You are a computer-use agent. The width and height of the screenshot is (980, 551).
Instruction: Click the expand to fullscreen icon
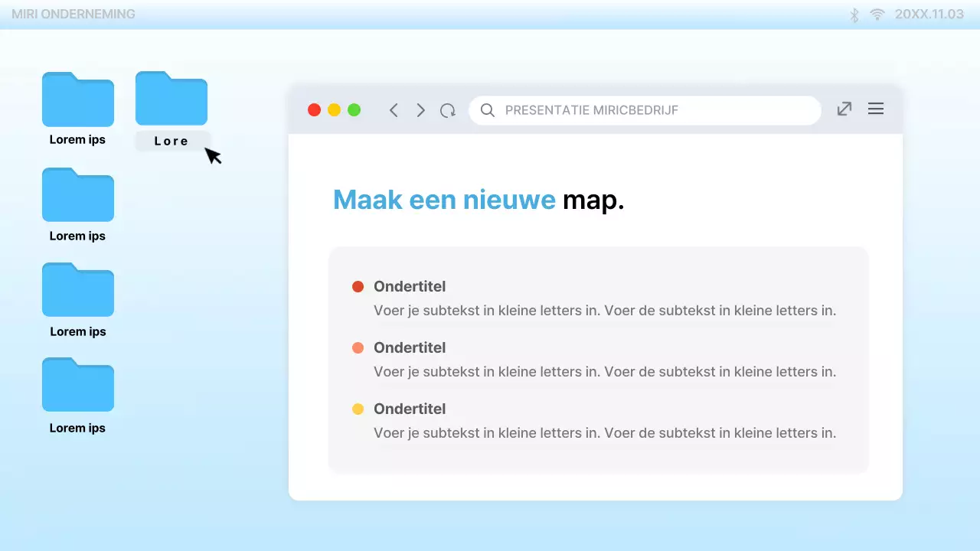tap(844, 109)
